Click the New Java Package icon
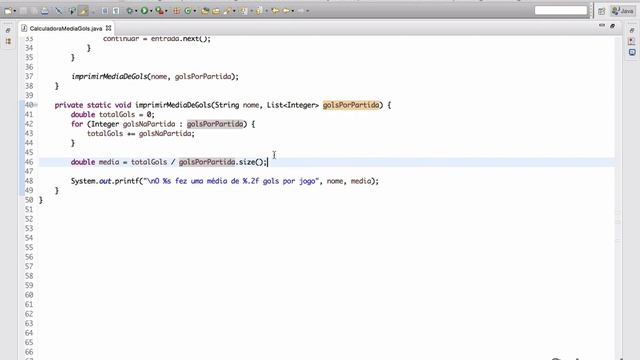This screenshot has width=640, height=360. [176, 11]
